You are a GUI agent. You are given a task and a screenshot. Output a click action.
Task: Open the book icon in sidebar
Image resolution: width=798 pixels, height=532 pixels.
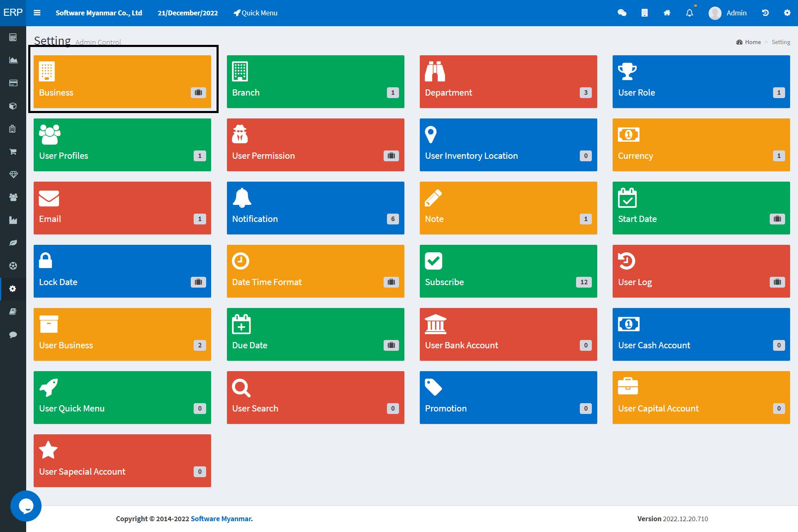pyautogui.click(x=13, y=312)
